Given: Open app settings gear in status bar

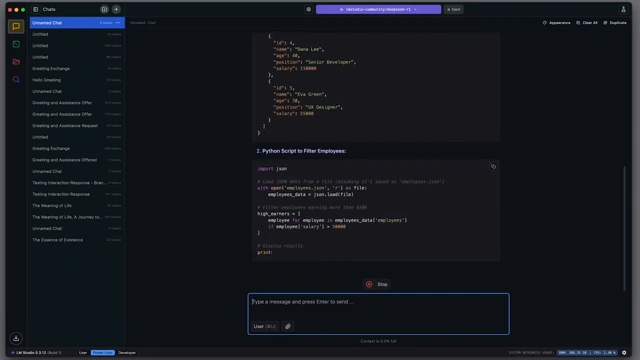Looking at the screenshot, I should tap(624, 353).
